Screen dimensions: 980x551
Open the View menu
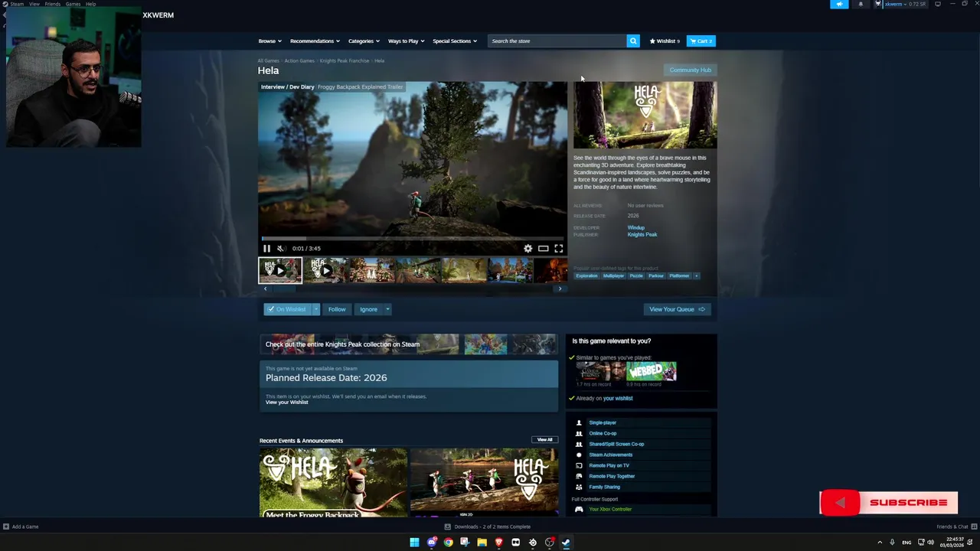point(34,4)
